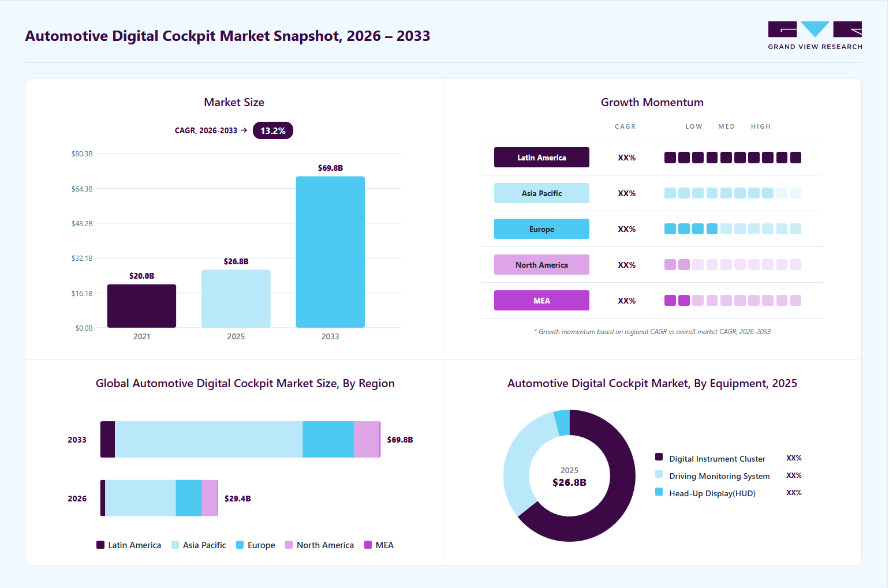Click the 2021 x-axis label
Image resolution: width=889 pixels, height=588 pixels.
142,336
